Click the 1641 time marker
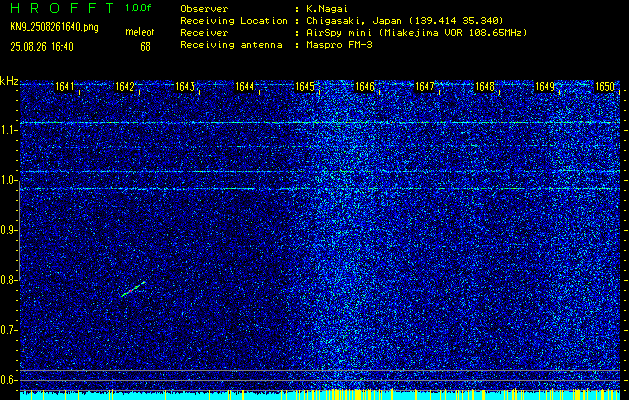 (64, 87)
